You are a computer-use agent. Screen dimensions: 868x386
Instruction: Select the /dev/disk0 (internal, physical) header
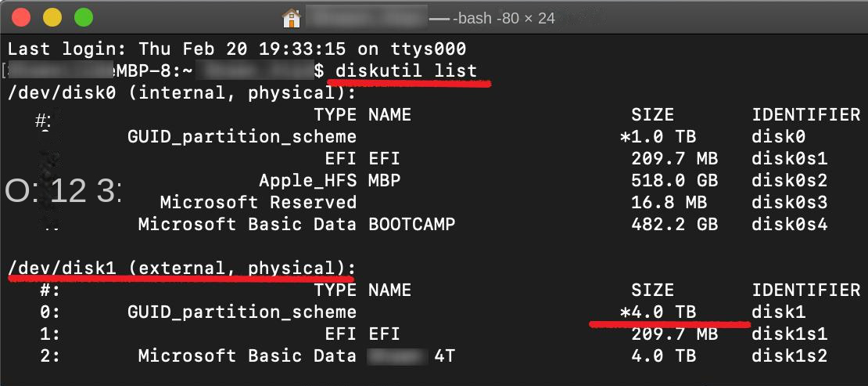click(x=181, y=93)
